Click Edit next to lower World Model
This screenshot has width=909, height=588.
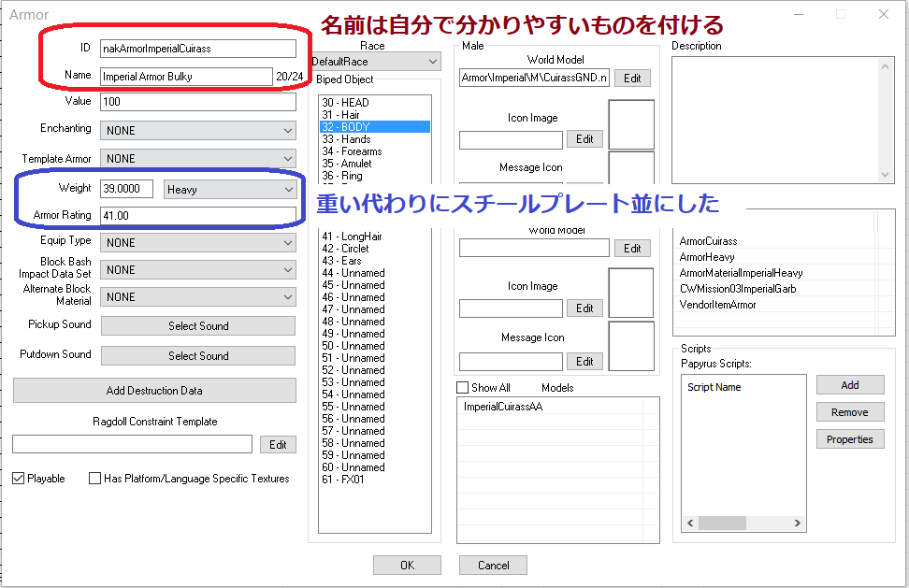click(x=632, y=249)
